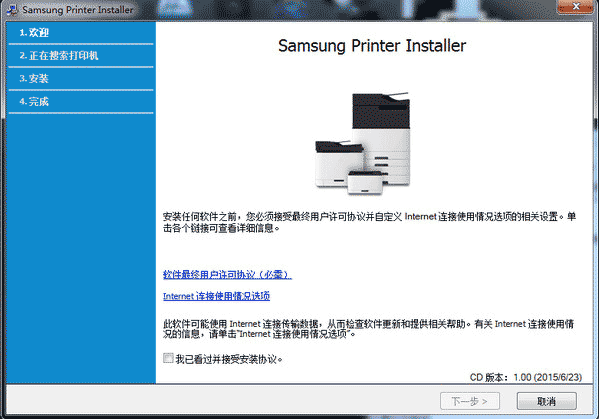Close the Samsung Printer Installer window
The height and width of the screenshot is (419, 599).
pyautogui.click(x=576, y=6)
